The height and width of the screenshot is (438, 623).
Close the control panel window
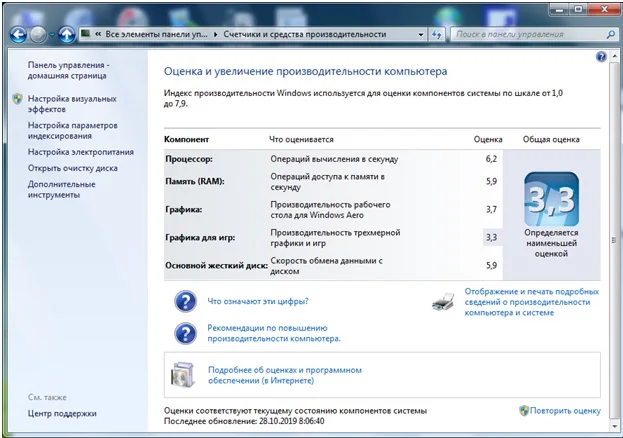(x=604, y=9)
